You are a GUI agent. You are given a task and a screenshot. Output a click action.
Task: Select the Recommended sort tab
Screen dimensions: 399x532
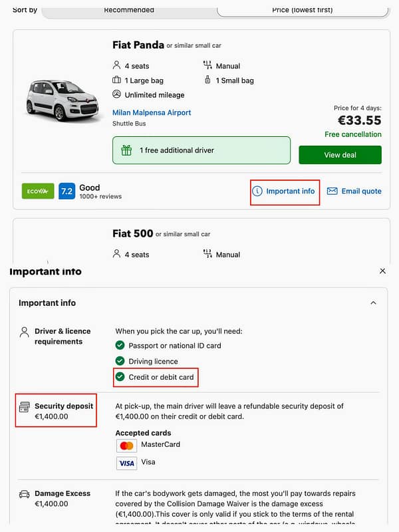coord(129,10)
